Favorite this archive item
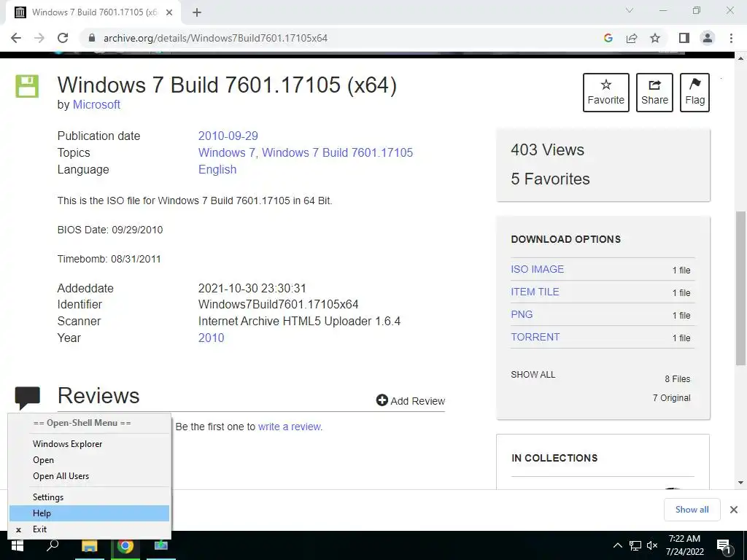 pos(606,93)
